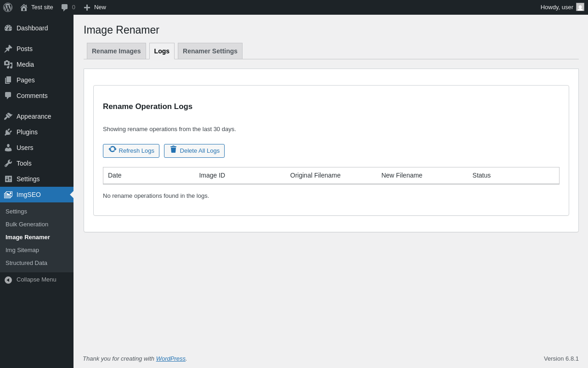Click Refresh Logs button text
This screenshot has height=368, width=588.
click(x=136, y=151)
